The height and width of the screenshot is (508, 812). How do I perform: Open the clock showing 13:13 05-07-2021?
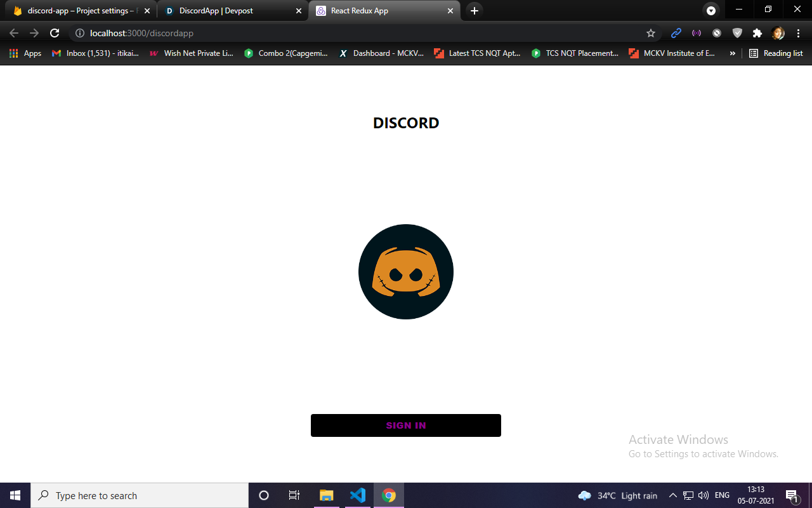coord(756,495)
